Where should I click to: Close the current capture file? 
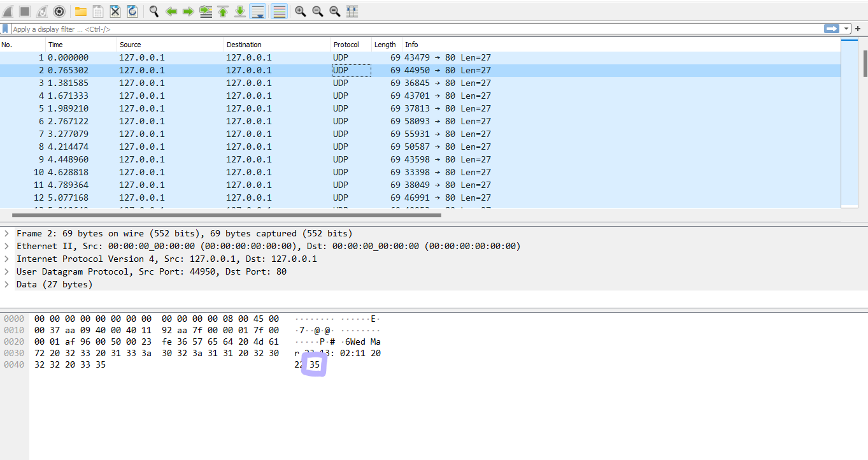click(115, 11)
